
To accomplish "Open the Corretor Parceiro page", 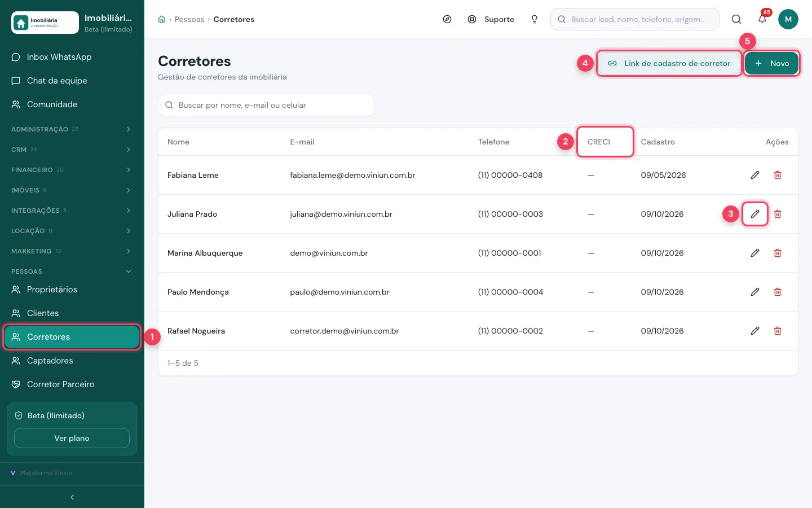I will 72,384.
